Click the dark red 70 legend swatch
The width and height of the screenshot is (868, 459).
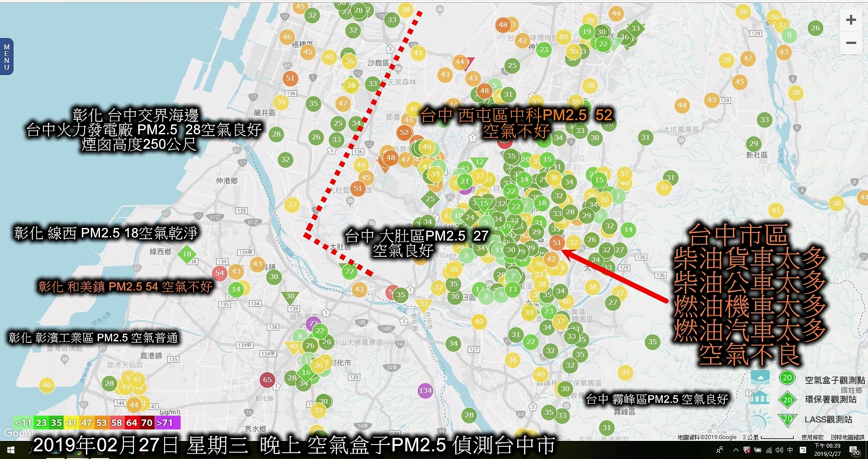(147, 423)
